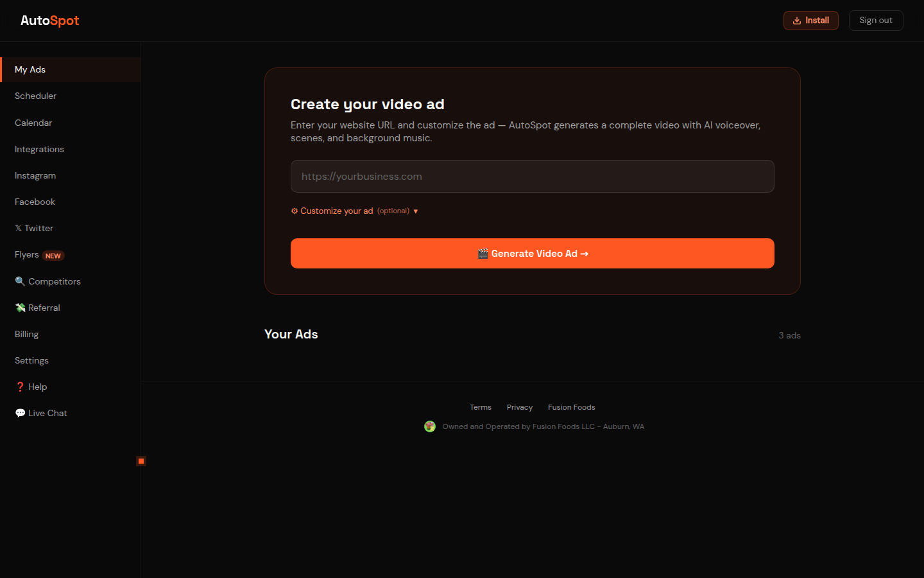Image resolution: width=924 pixels, height=578 pixels.
Task: Click the Fusion Foods logo icon in the footer
Action: pyautogui.click(x=430, y=426)
